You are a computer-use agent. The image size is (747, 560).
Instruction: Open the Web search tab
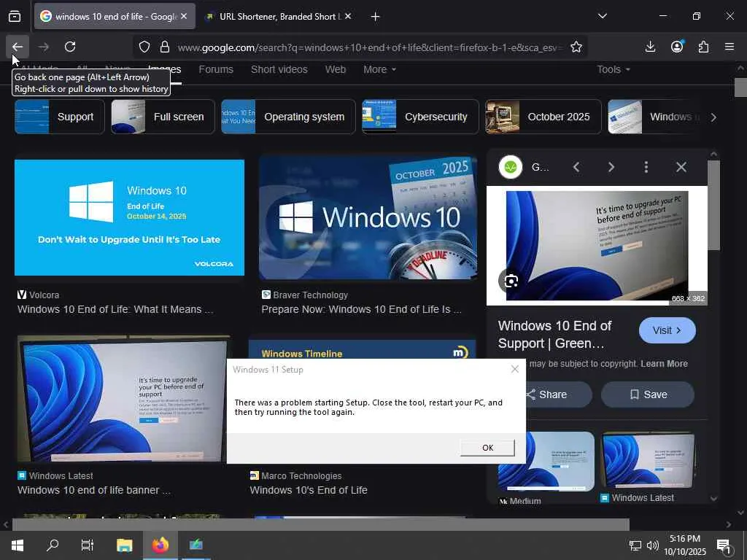pos(336,69)
